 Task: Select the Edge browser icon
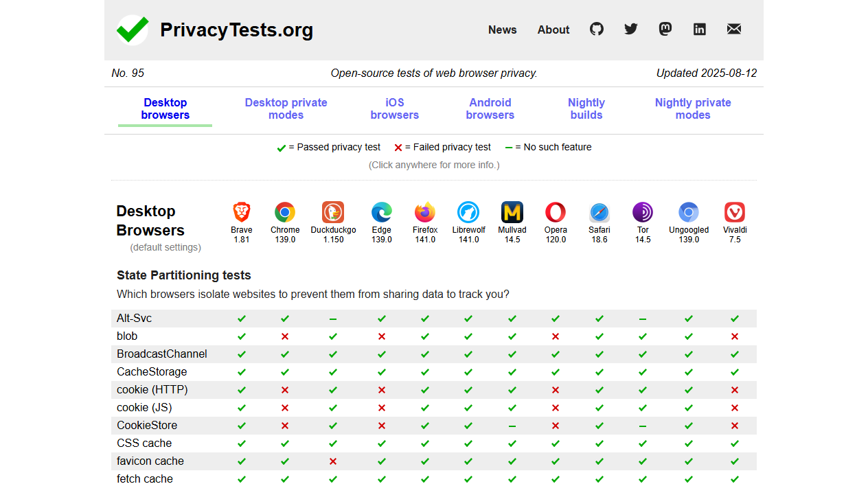[381, 211]
